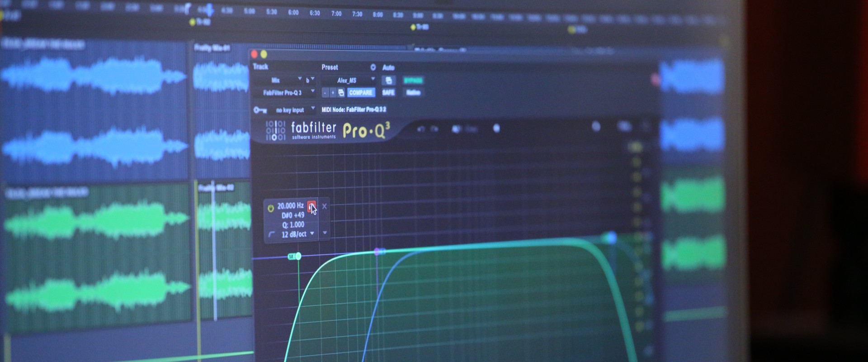This screenshot has width=868, height=362.
Task: Click the copy settings icon beside COMPARE
Action: [x=341, y=93]
